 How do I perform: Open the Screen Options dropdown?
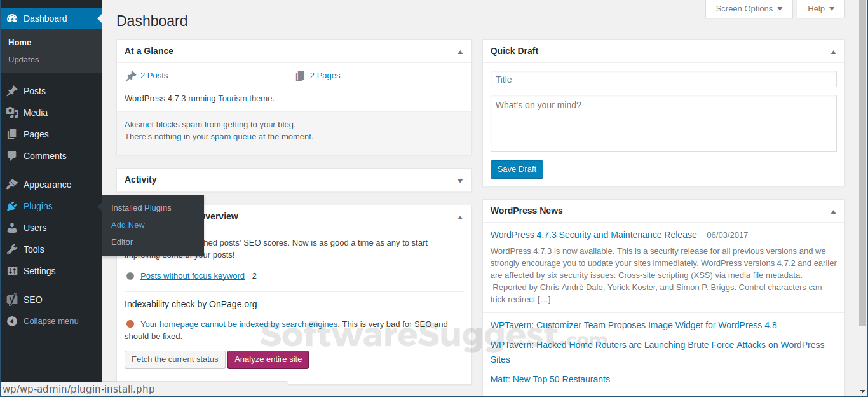pyautogui.click(x=749, y=8)
